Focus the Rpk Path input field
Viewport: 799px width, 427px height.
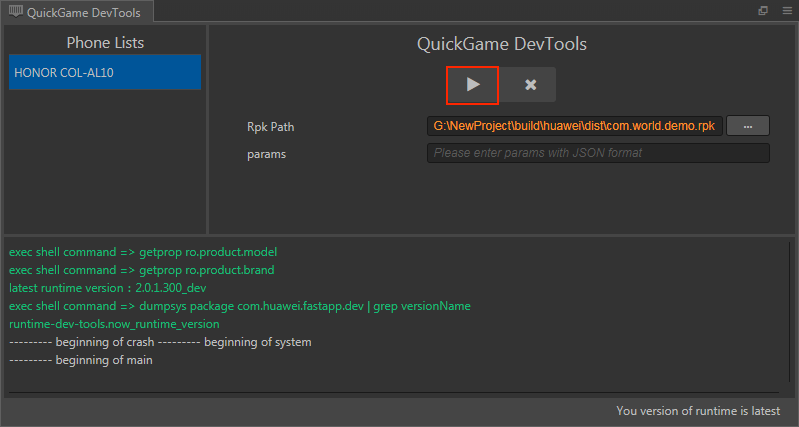tap(574, 126)
